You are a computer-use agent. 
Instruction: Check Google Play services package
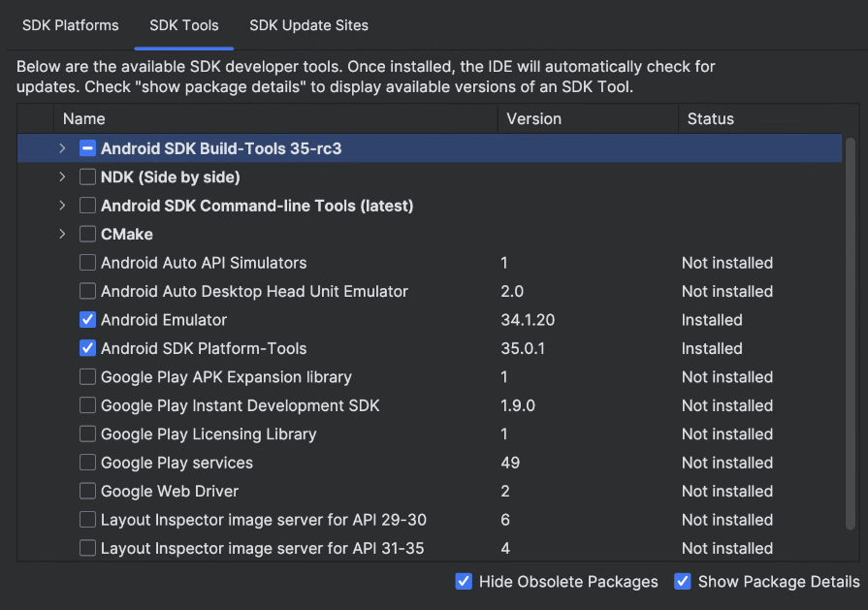click(x=88, y=463)
